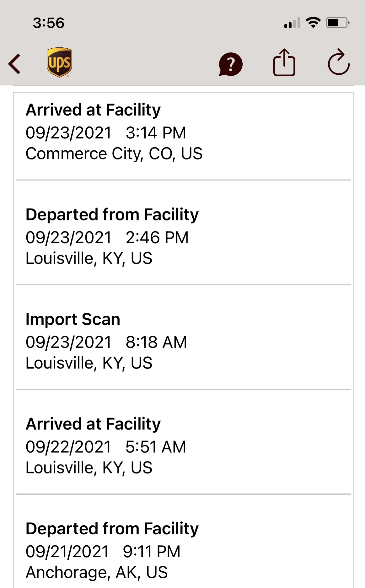The height and width of the screenshot is (588, 365).
Task: Tap the Import Scan event heading
Action: click(x=73, y=319)
